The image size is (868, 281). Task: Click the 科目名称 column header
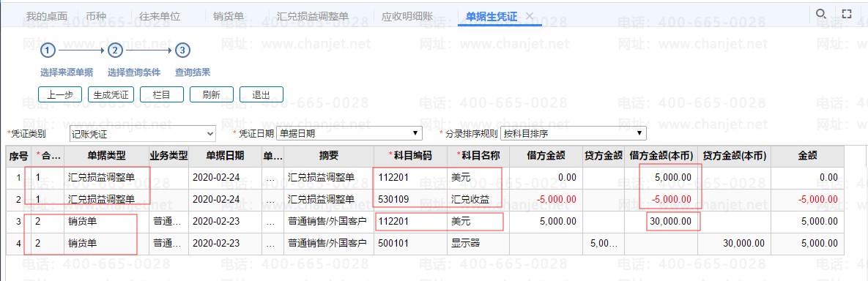(x=478, y=156)
